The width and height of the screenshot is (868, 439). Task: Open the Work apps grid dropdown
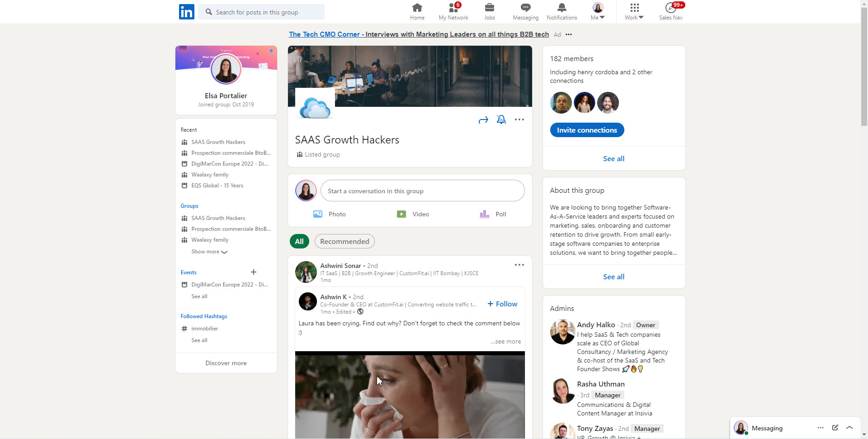(634, 12)
